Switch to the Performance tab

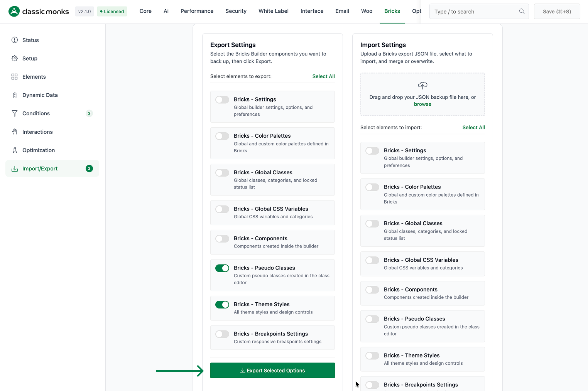point(197,11)
